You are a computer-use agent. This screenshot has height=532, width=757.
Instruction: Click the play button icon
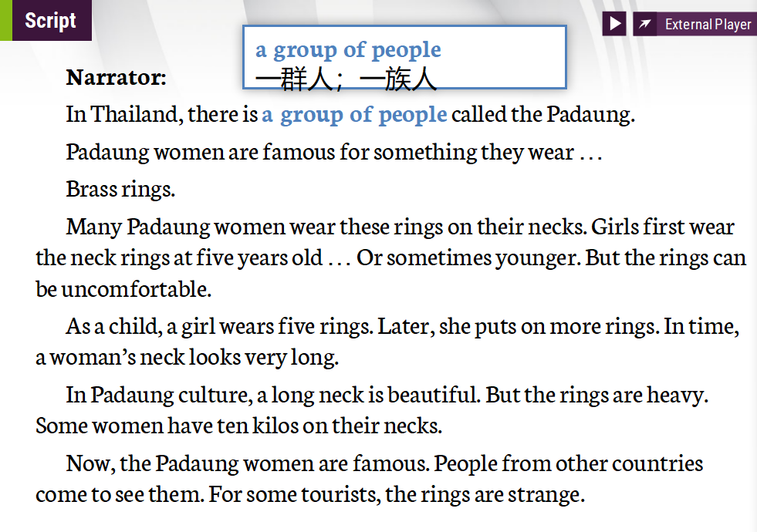pyautogui.click(x=614, y=24)
